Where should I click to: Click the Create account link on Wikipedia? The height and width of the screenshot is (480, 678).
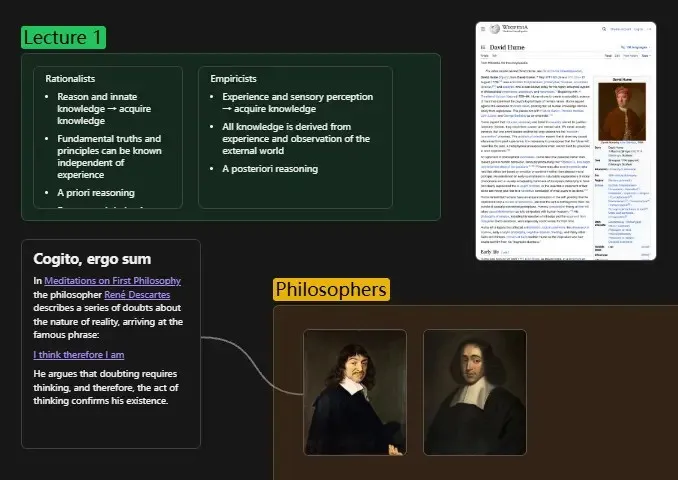(x=620, y=29)
